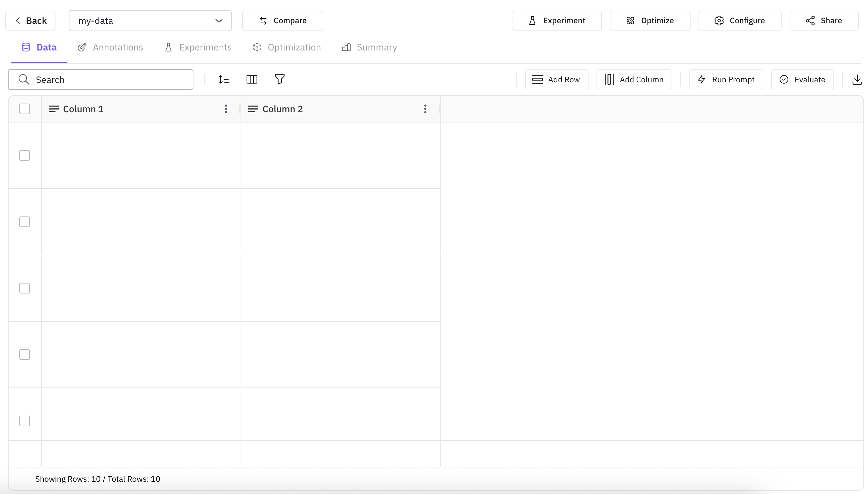
Task: Expand Column 1 header options
Action: [x=226, y=109]
